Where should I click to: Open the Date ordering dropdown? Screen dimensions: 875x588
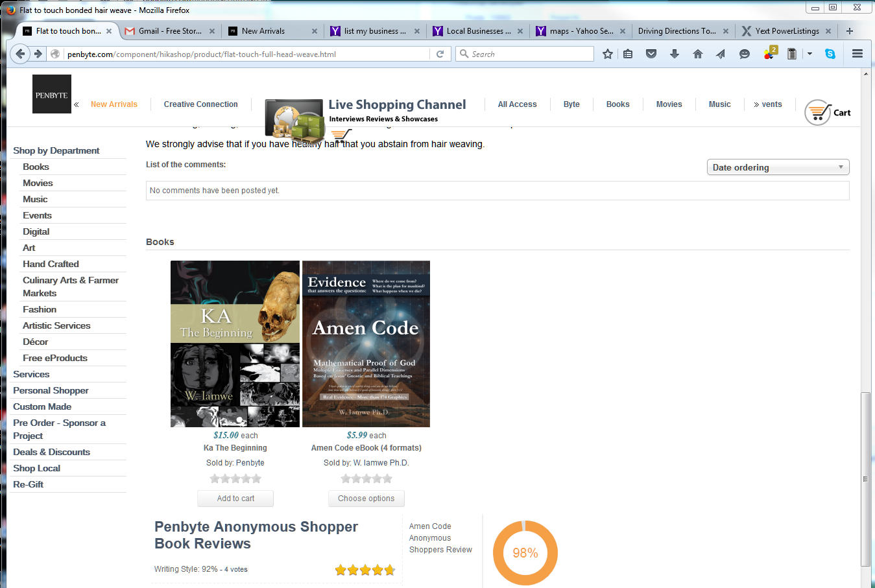click(778, 167)
